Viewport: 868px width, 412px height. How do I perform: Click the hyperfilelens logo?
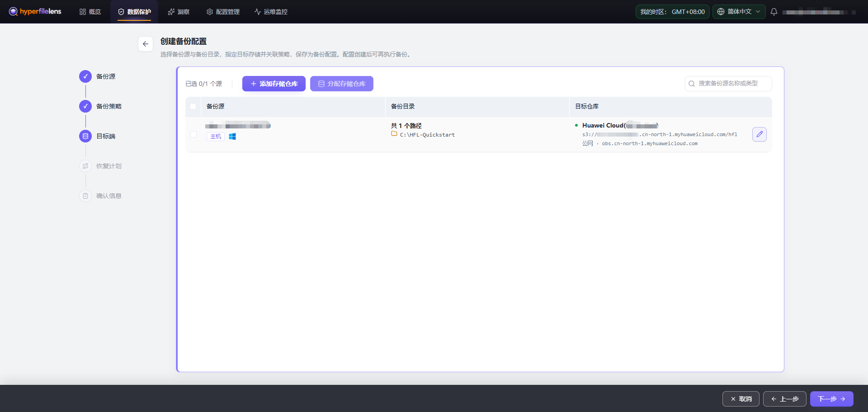[35, 11]
